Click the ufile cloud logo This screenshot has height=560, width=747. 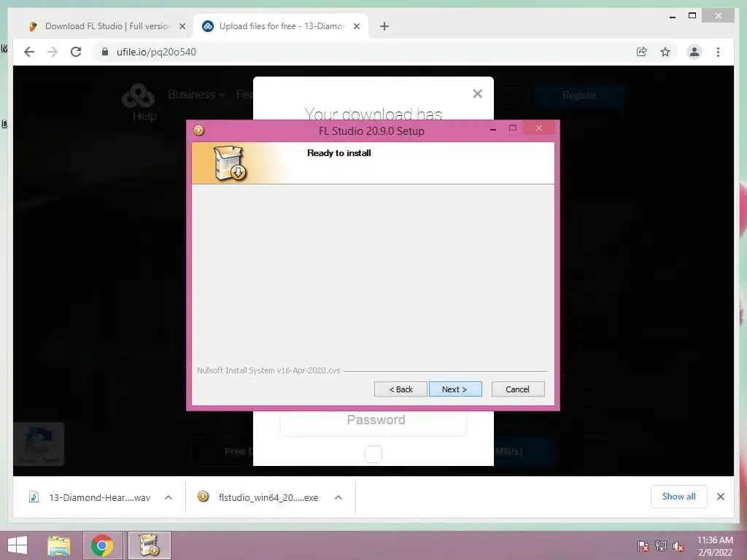click(138, 96)
